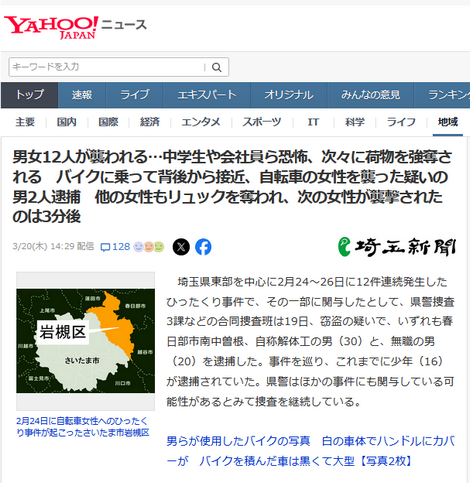Click the search magnifier icon

[217, 67]
